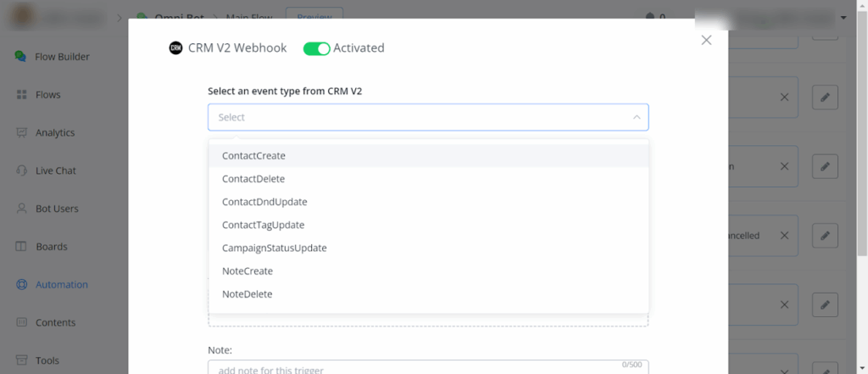The image size is (868, 374).
Task: Click the Analytics sidebar icon
Action: point(20,133)
